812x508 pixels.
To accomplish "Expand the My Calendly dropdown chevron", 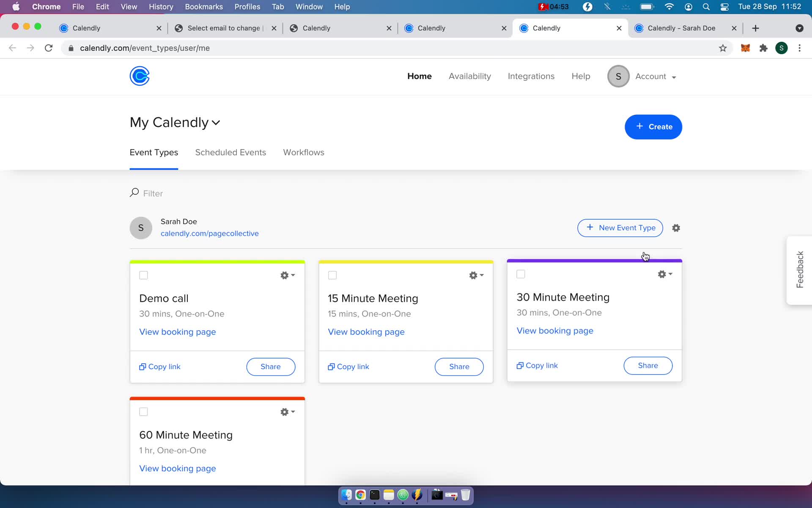I will click(x=216, y=123).
